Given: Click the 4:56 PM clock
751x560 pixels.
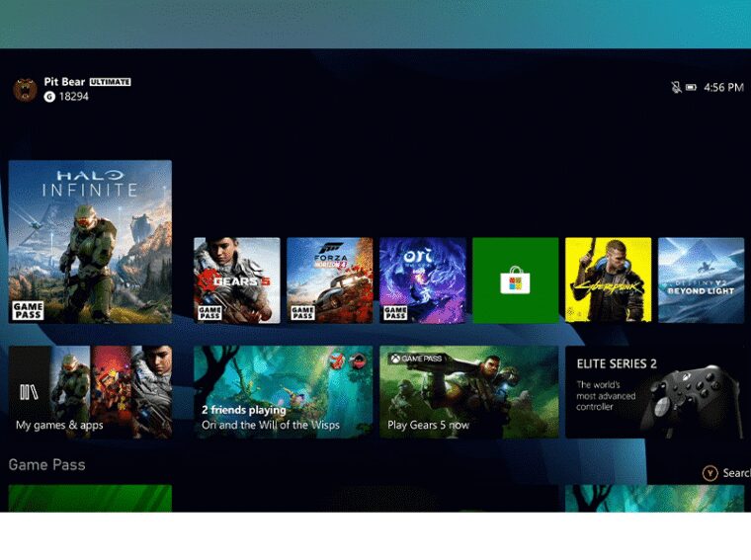Looking at the screenshot, I should pyautogui.click(x=723, y=87).
